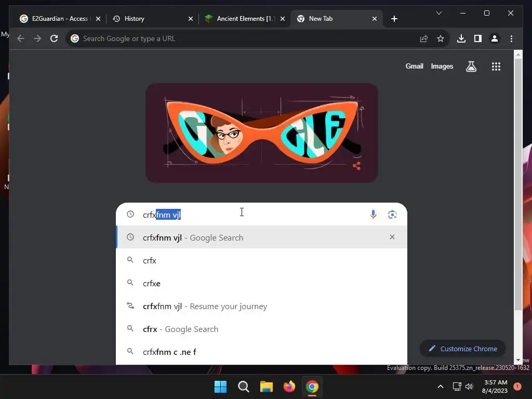
Task: Close the Ancient Elements tab
Action: [x=282, y=19]
